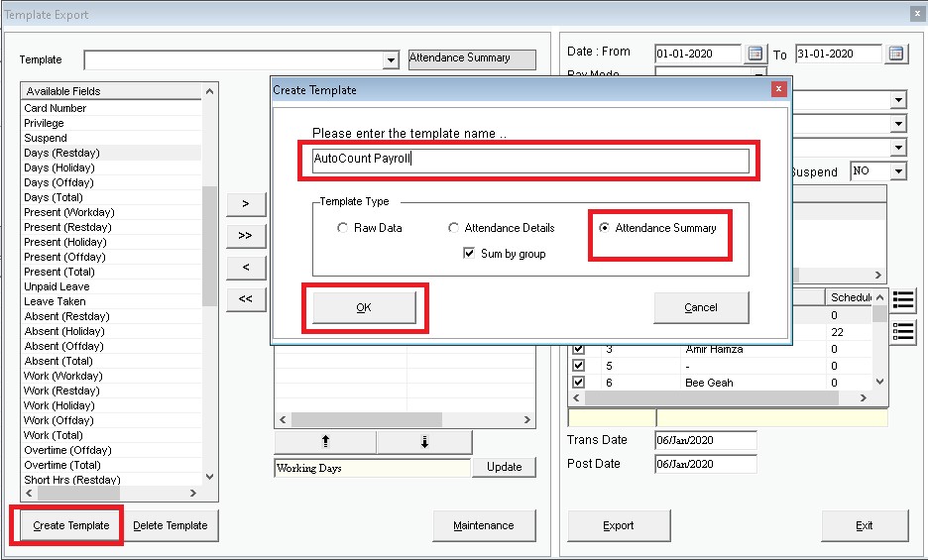Click the double right arrow add-all button
Screen dimensions: 928x560
click(245, 236)
